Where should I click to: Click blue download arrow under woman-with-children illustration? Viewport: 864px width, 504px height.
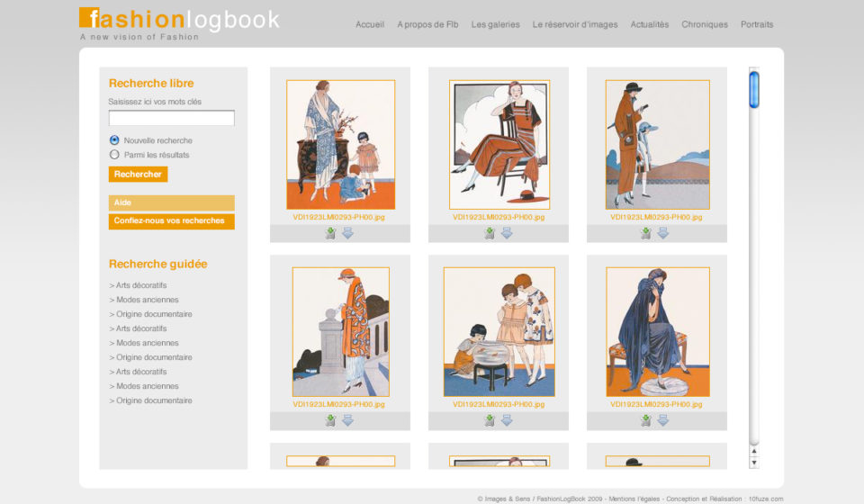point(347,233)
